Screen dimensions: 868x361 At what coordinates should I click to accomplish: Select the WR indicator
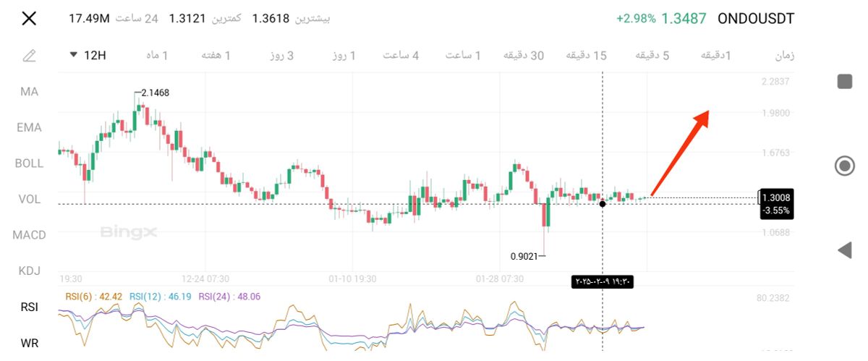point(29,343)
